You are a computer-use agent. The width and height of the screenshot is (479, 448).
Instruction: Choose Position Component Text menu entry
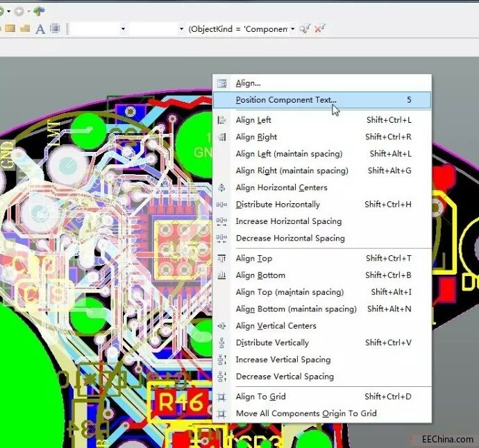[x=285, y=100]
